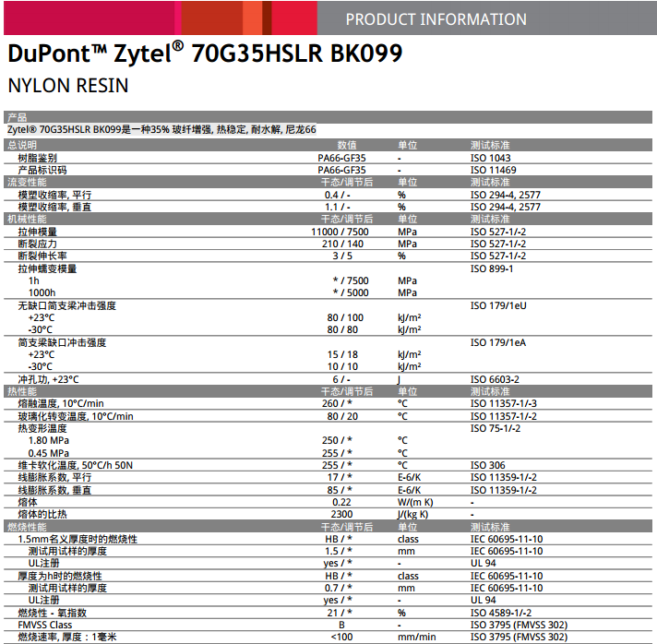657x644 pixels.
Task: Click the 1.80 MPa row label
Action: click(x=49, y=441)
